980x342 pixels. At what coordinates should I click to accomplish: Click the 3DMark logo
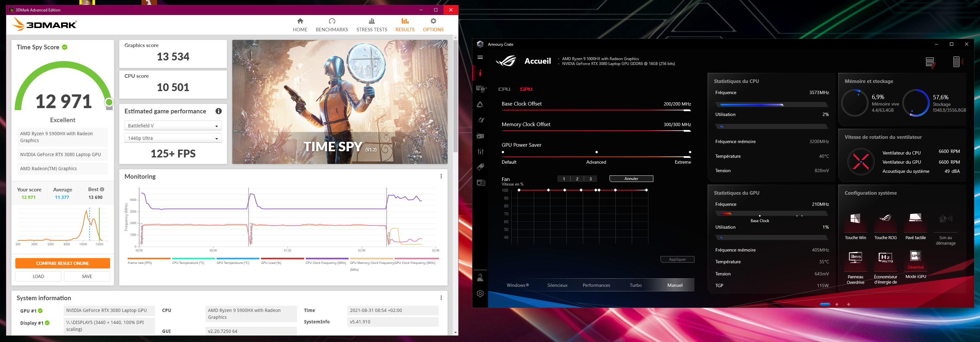[44, 24]
